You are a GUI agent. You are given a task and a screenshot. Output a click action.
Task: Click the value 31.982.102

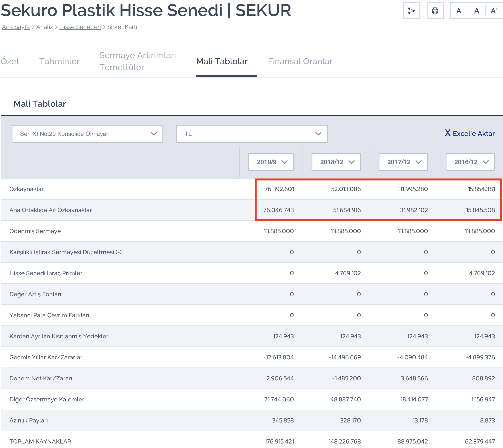tap(414, 210)
